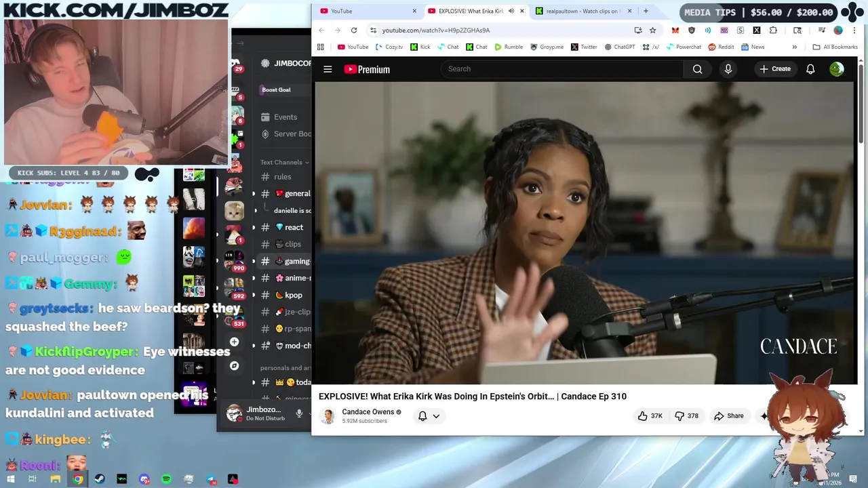Mute the audio-playing tab speaker icon
The image size is (868, 488).
click(511, 11)
